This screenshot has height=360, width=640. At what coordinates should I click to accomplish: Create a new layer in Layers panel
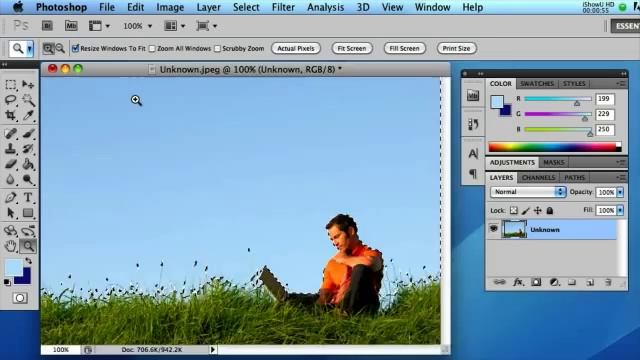coord(590,282)
